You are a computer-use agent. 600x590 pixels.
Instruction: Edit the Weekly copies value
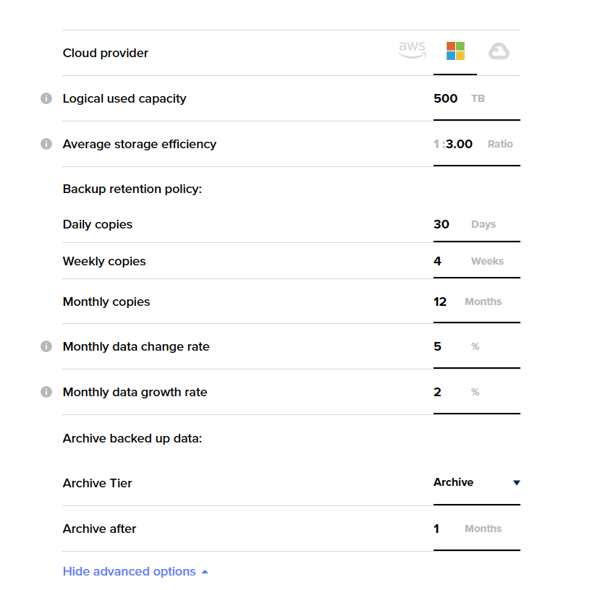438,261
